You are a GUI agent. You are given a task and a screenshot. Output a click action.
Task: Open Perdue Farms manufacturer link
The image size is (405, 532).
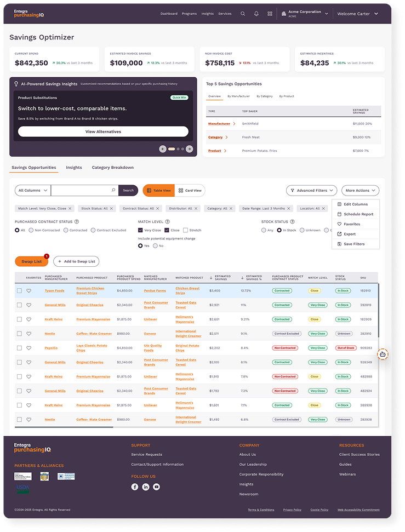pyautogui.click(x=155, y=291)
